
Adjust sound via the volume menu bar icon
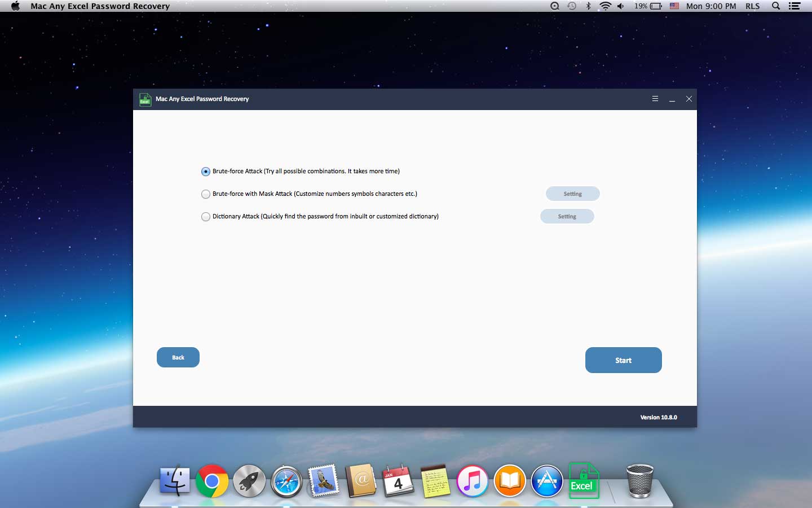pos(621,6)
